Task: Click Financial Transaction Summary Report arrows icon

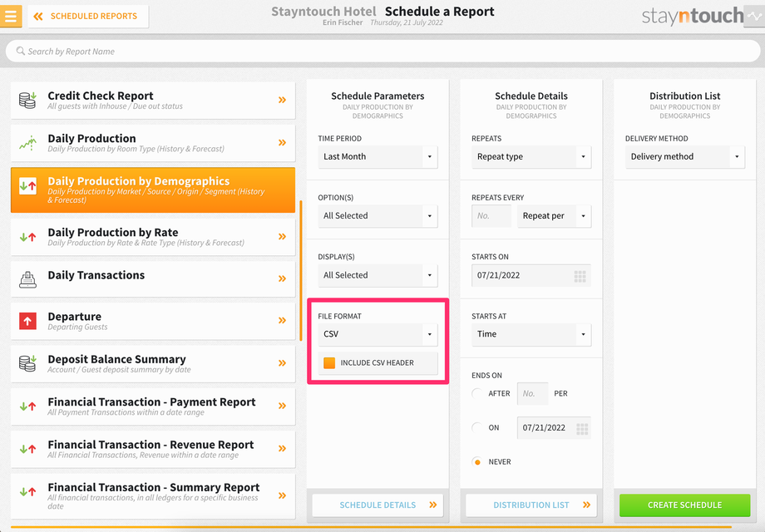Action: [27, 491]
